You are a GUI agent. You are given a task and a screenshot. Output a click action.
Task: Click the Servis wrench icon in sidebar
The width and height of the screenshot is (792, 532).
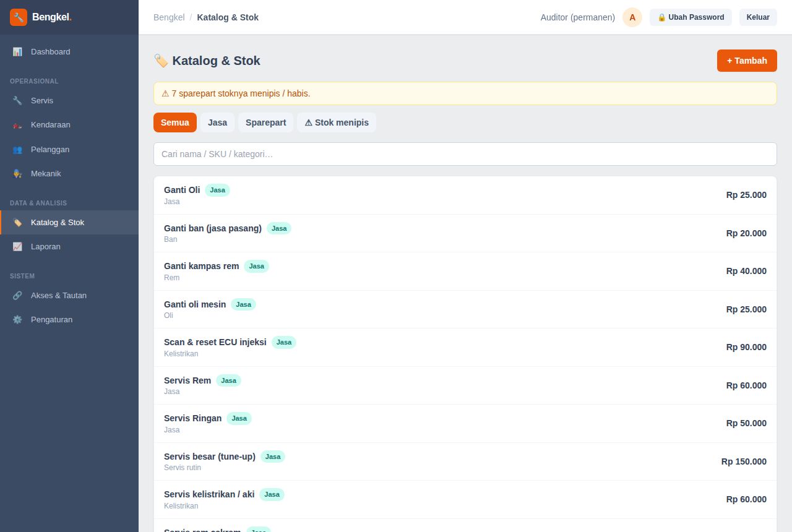(17, 101)
